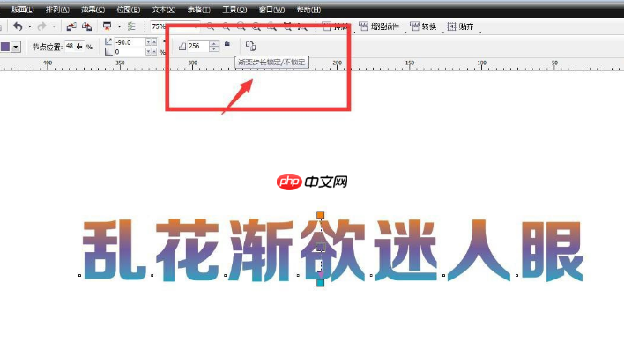Toggle the gradient step lock icon

coord(227,43)
